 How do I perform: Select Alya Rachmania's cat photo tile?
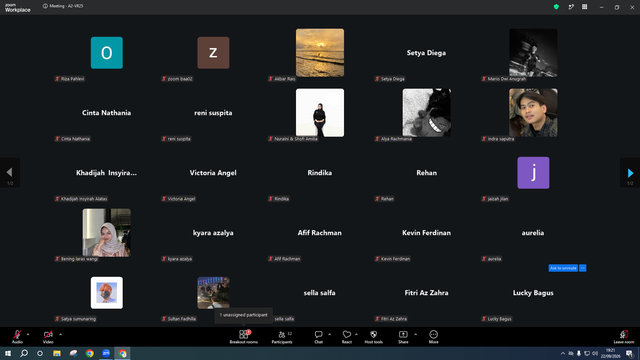427,113
